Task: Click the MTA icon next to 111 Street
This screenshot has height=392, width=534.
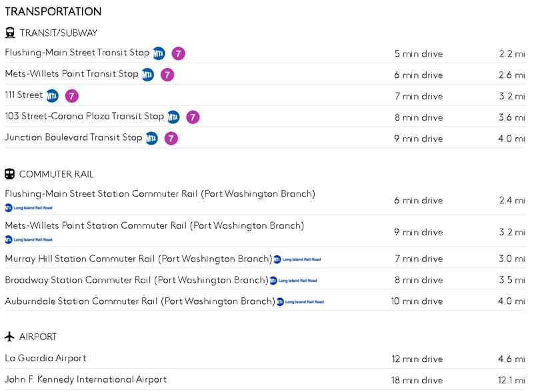Action: 52,96
